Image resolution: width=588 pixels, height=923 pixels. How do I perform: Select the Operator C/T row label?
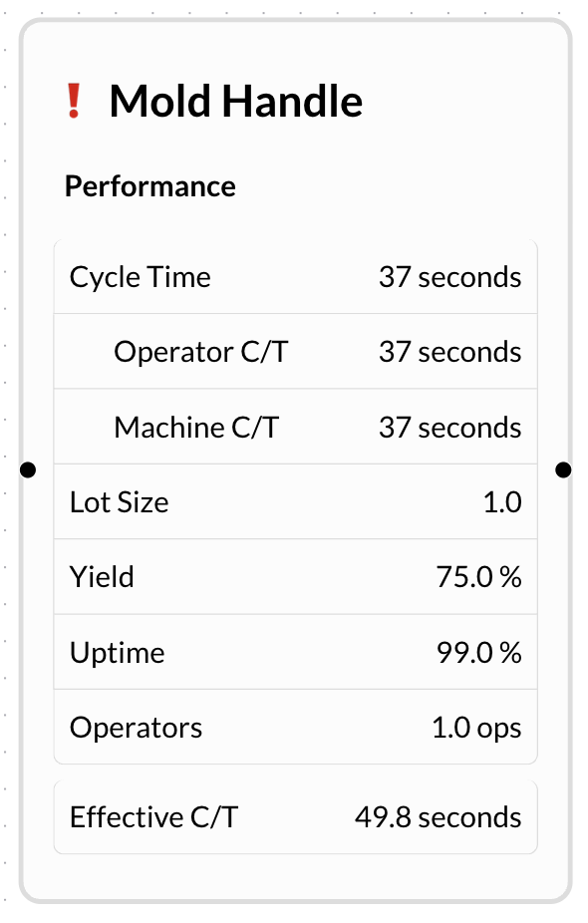(x=200, y=352)
